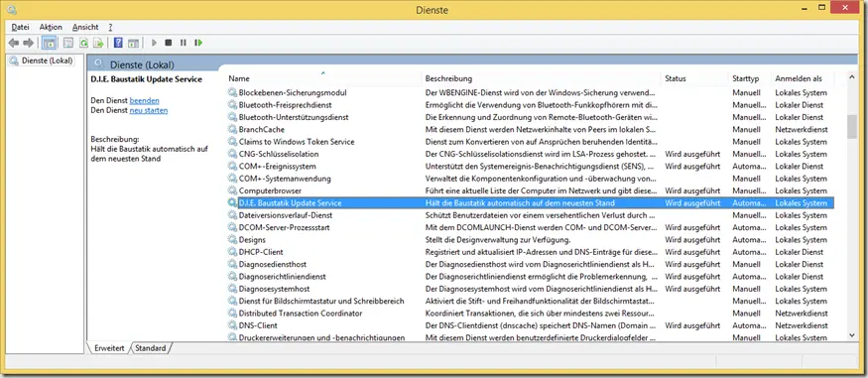
Task: Switch to the Standard tab
Action: coord(151,348)
